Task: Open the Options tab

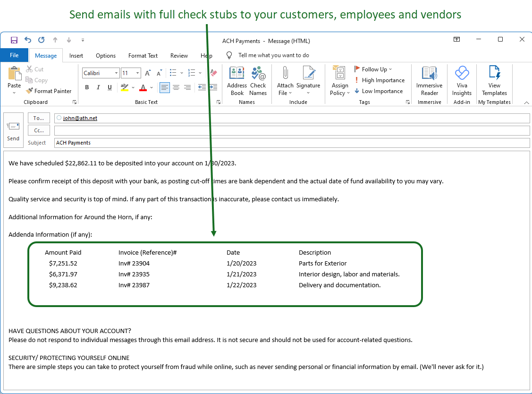Action: coord(106,56)
